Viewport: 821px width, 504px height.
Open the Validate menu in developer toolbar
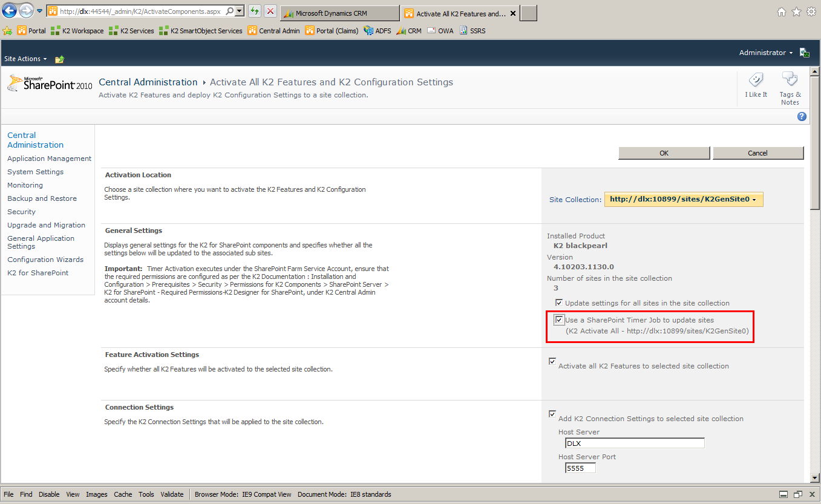(x=172, y=494)
